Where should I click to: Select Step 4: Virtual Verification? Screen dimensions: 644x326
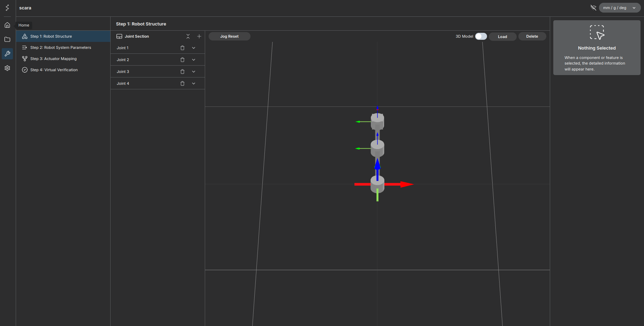54,70
